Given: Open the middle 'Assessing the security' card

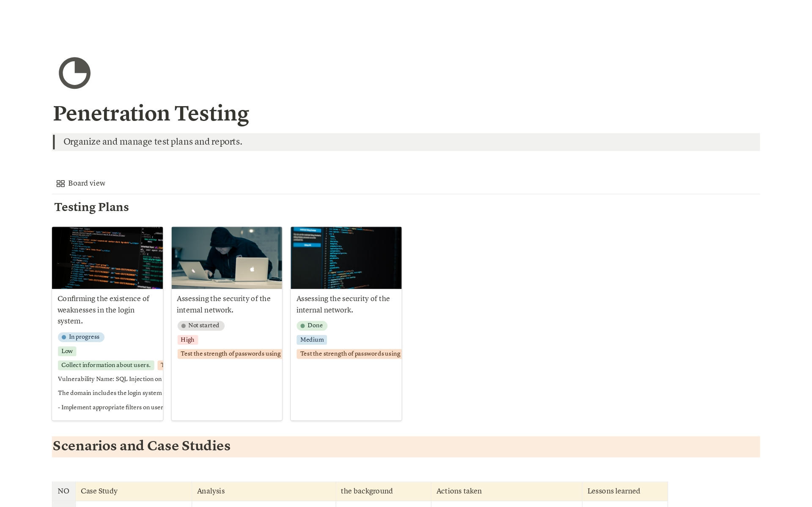Looking at the screenshot, I should [x=223, y=304].
